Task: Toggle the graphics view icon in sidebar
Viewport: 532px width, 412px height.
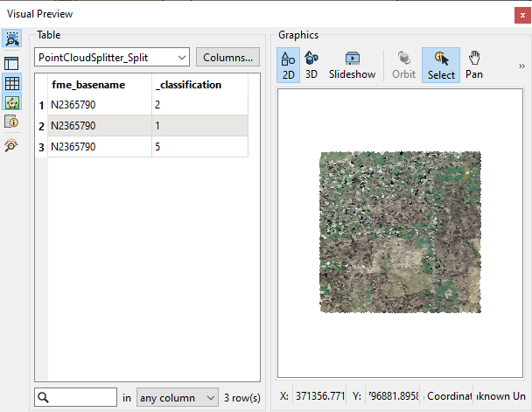Action: (12, 101)
